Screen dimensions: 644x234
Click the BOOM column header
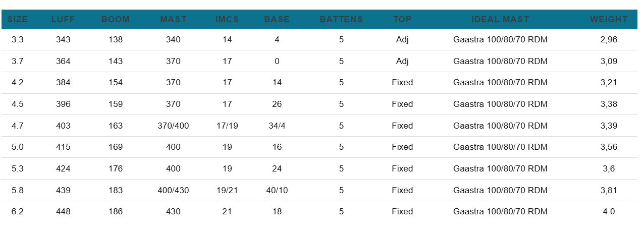tap(116, 20)
